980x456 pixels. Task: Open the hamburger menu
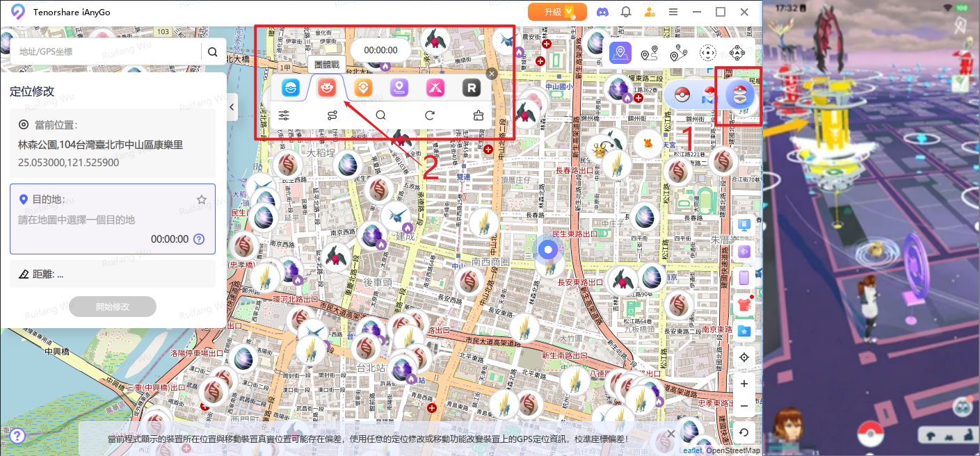pyautogui.click(x=673, y=12)
